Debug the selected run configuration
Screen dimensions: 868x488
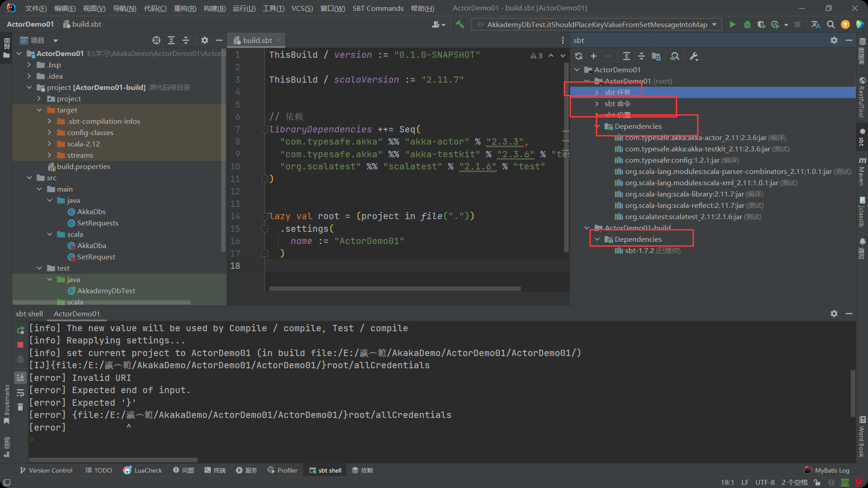(x=747, y=24)
